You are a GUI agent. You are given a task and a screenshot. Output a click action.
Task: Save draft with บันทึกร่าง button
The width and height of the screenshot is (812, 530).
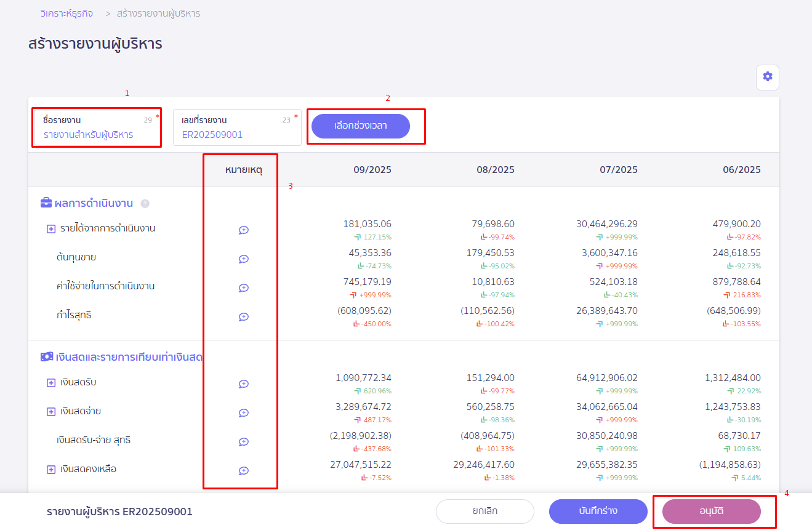[x=598, y=511]
